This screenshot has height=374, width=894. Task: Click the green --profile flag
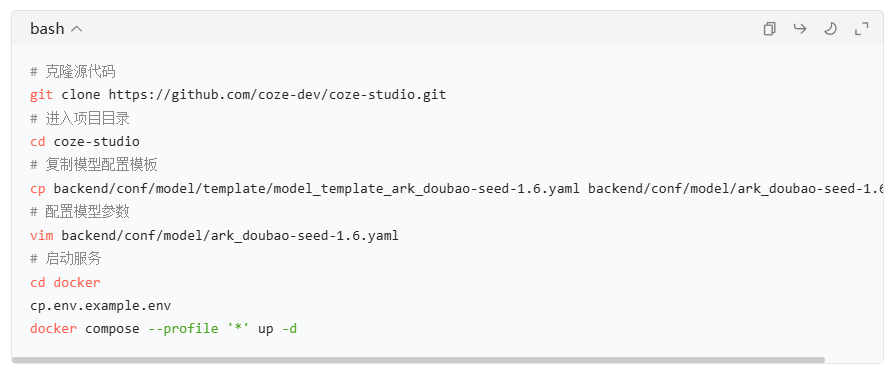(184, 329)
